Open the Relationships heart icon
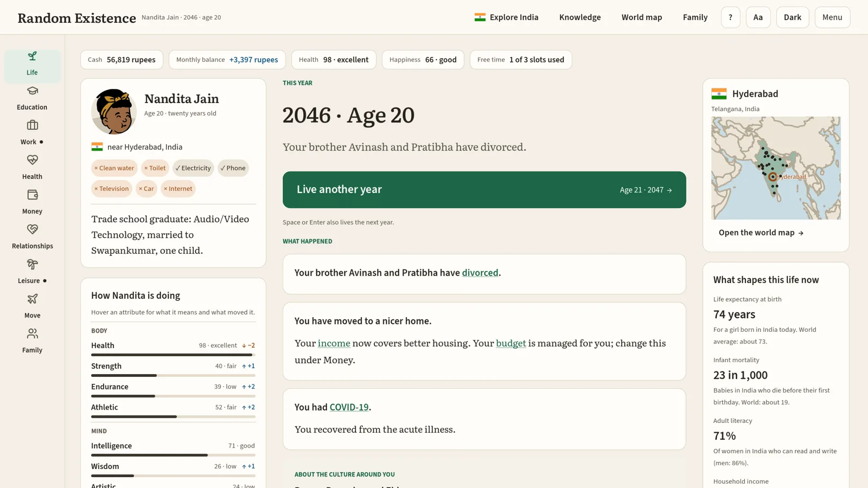Image resolution: width=868 pixels, height=488 pixels. point(33,229)
